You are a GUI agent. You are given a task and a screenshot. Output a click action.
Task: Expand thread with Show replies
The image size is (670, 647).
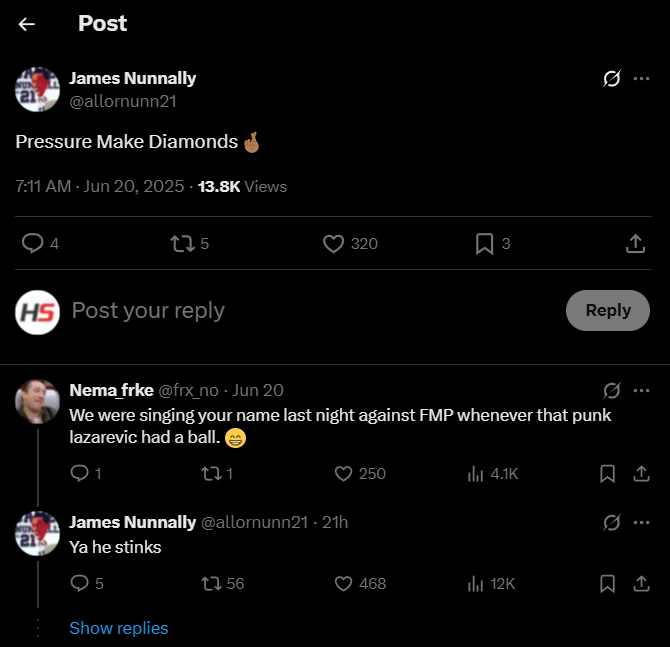118,628
